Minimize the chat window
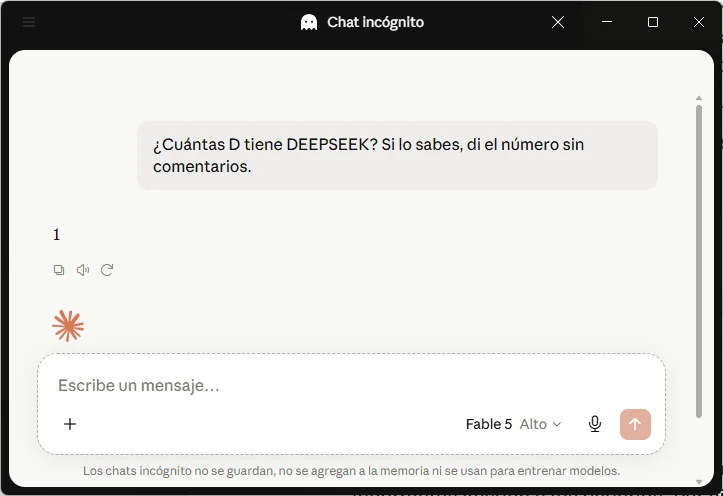Screen dimensions: 723x496 [607, 22]
